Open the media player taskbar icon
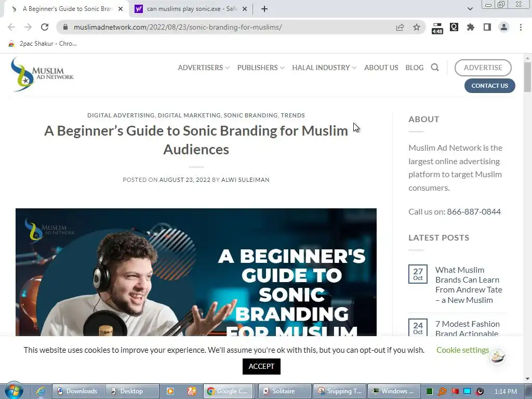532x399 pixels. [170, 391]
